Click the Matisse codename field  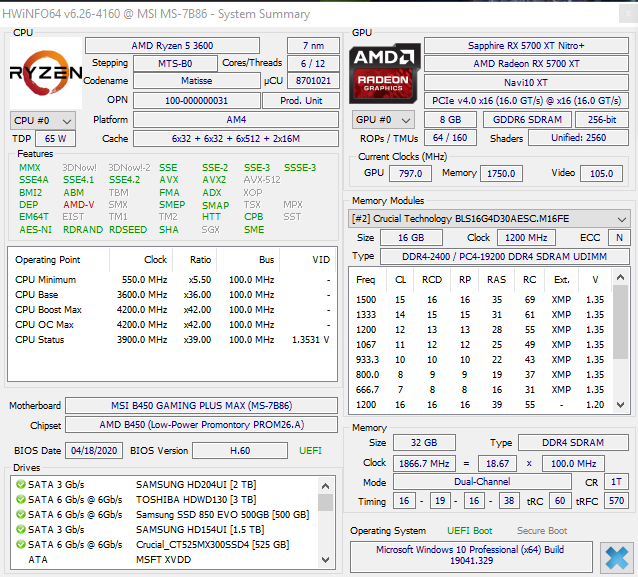197,81
